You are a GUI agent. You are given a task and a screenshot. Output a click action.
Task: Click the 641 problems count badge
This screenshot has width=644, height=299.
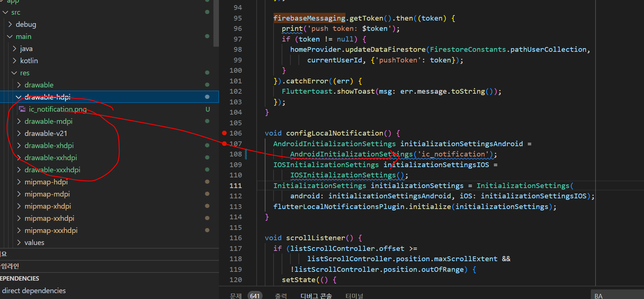click(255, 296)
